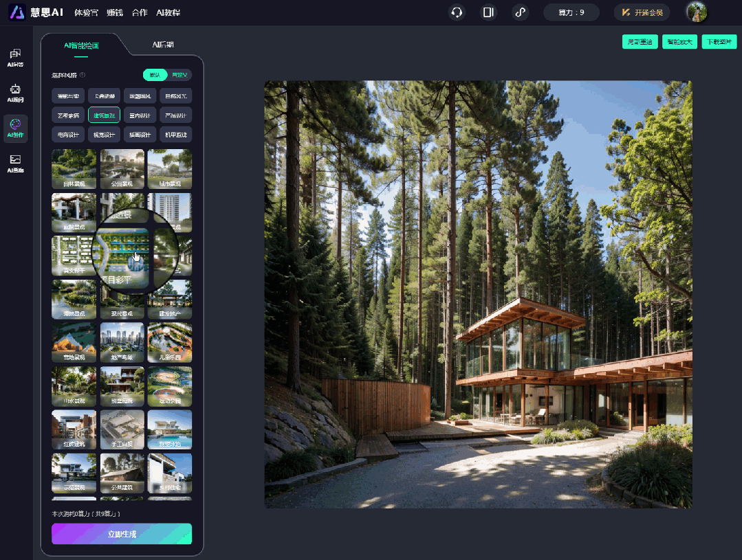
Task: Open the AI画廊 gallery sidebar icon
Action: 15,164
